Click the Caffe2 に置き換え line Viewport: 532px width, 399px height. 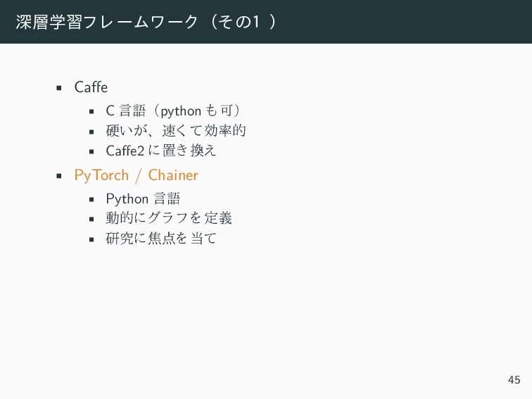161,151
